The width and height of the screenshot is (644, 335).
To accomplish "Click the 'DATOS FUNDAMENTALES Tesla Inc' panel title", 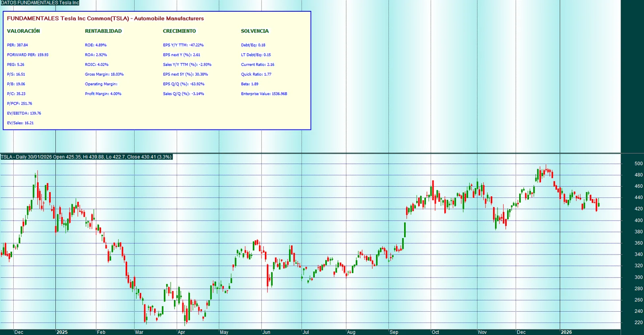I will [40, 3].
